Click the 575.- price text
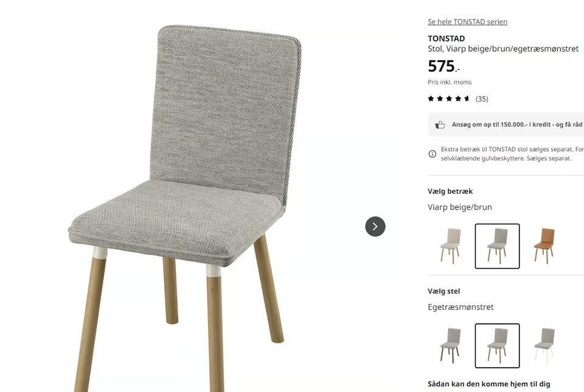Image resolution: width=584 pixels, height=392 pixels. click(443, 66)
